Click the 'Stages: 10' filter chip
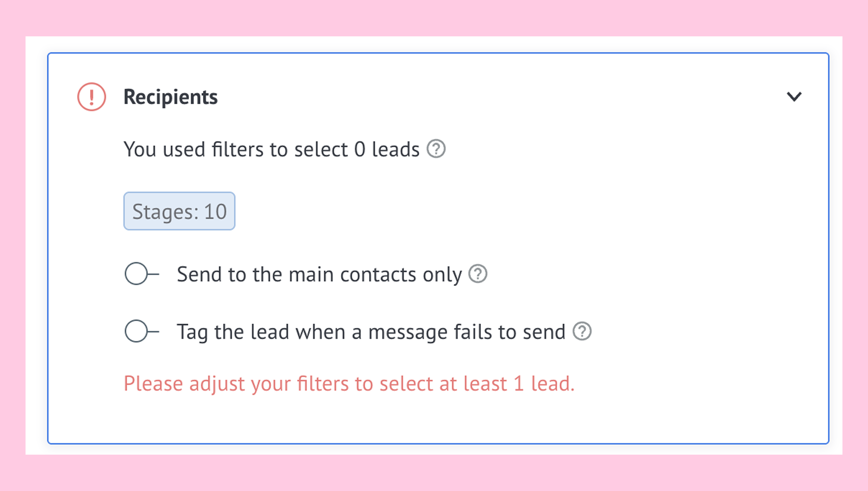This screenshot has height=491, width=868. pyautogui.click(x=179, y=211)
